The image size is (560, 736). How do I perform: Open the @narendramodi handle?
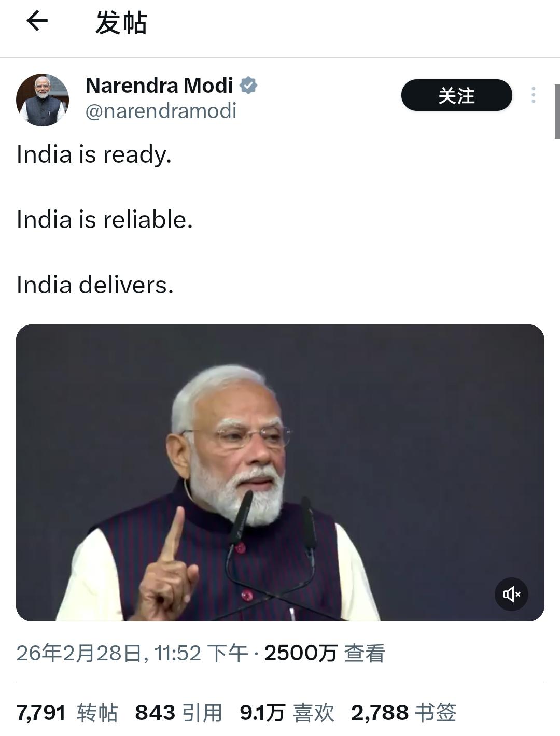point(161,111)
